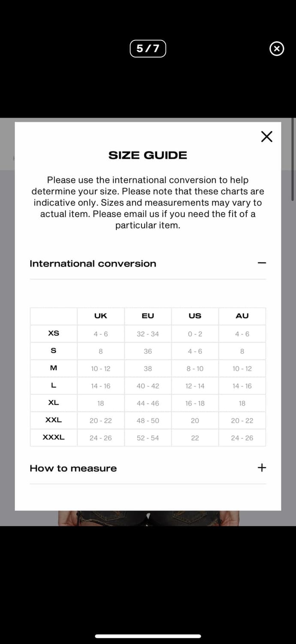
Task: Expand the How to measure section
Action: [262, 468]
